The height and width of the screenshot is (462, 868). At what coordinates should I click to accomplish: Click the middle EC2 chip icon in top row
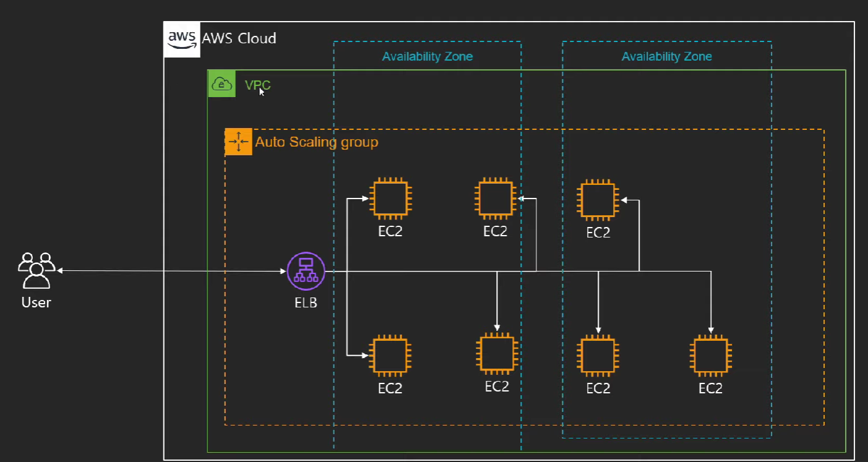coord(496,199)
